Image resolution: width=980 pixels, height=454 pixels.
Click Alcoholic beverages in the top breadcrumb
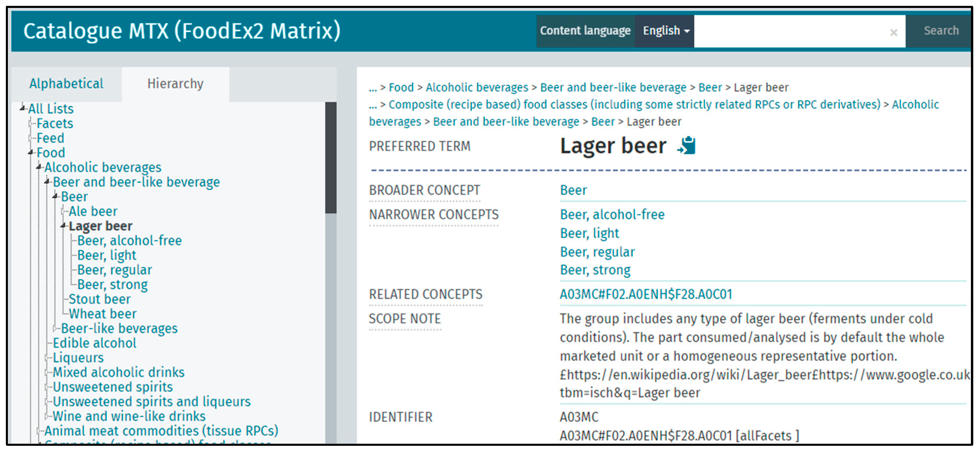pos(477,87)
